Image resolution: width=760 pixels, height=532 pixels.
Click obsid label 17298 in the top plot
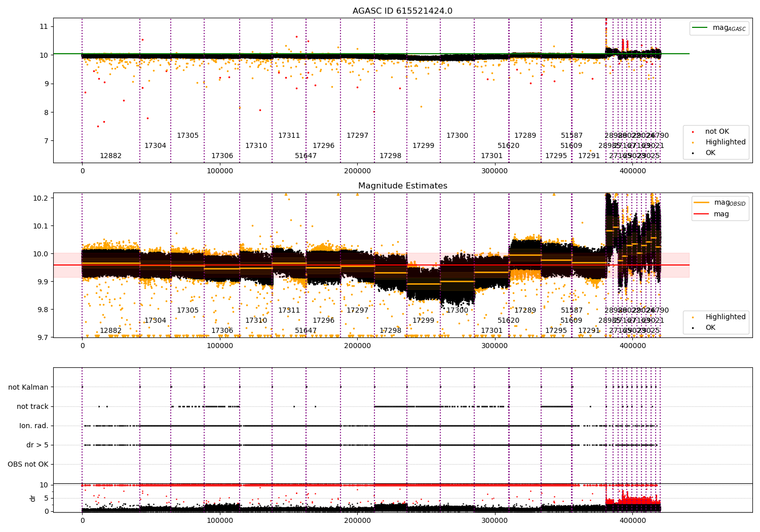390,156
